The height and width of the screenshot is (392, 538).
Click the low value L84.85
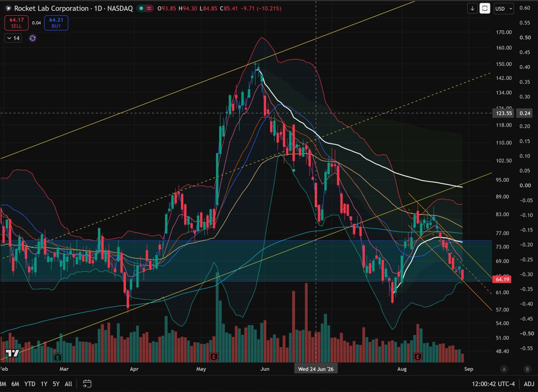pos(209,8)
